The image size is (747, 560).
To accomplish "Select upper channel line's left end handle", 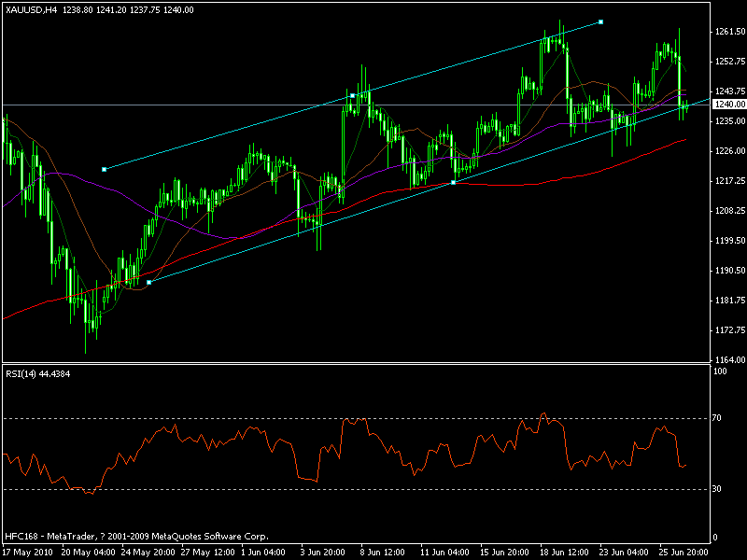I will click(105, 170).
